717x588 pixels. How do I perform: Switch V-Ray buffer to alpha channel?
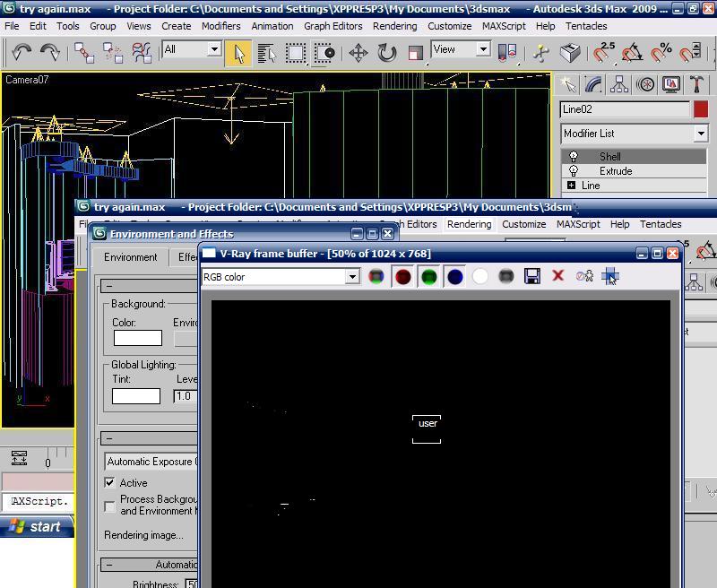click(x=480, y=277)
